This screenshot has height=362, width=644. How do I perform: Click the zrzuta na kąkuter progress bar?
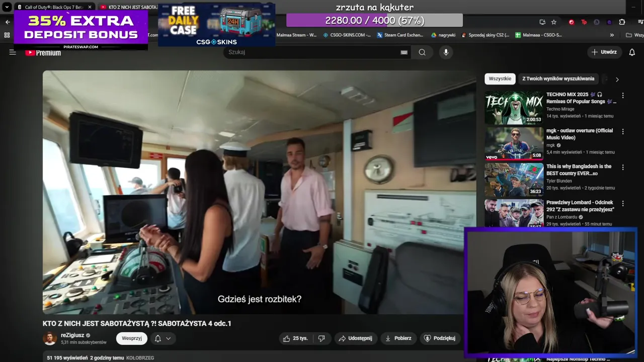(x=374, y=21)
